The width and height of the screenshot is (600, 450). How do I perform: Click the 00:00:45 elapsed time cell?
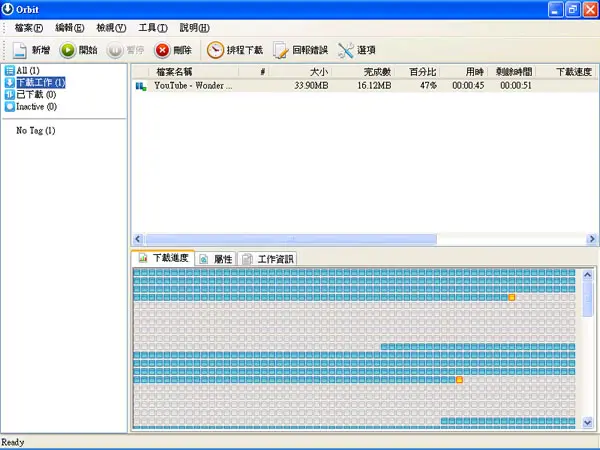coord(468,86)
